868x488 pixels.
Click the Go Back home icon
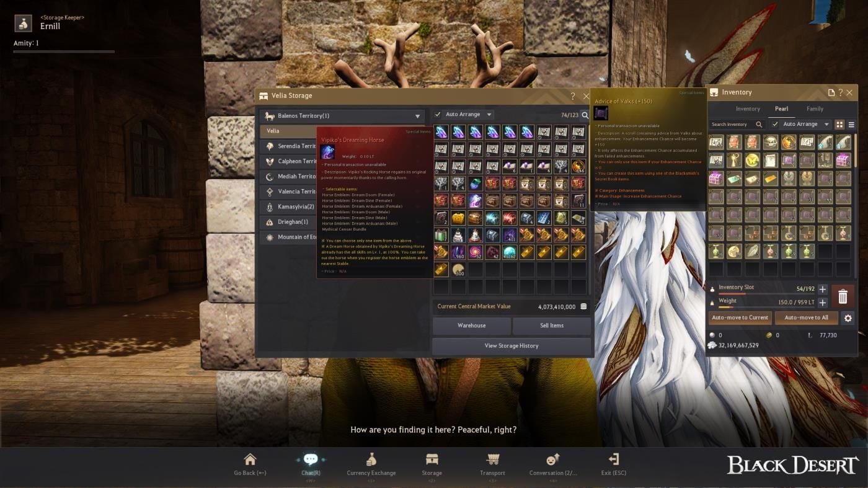click(250, 459)
